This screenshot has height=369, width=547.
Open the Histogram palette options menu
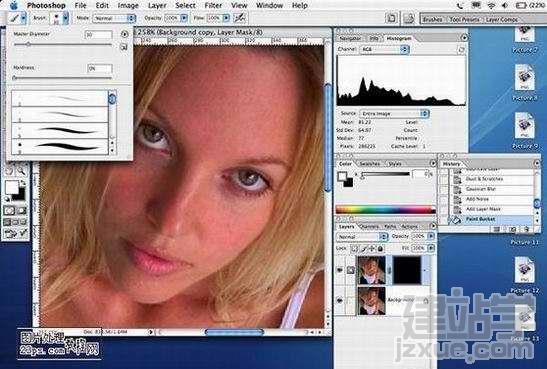click(x=464, y=37)
